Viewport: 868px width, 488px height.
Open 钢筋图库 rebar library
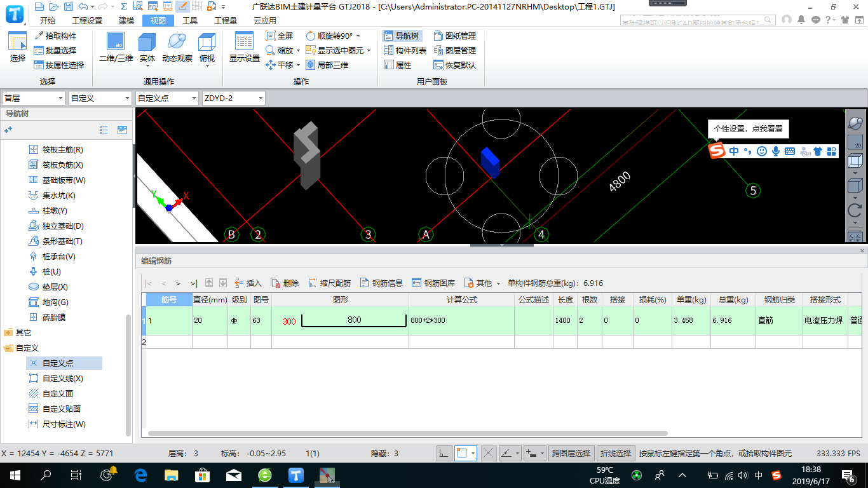click(433, 283)
